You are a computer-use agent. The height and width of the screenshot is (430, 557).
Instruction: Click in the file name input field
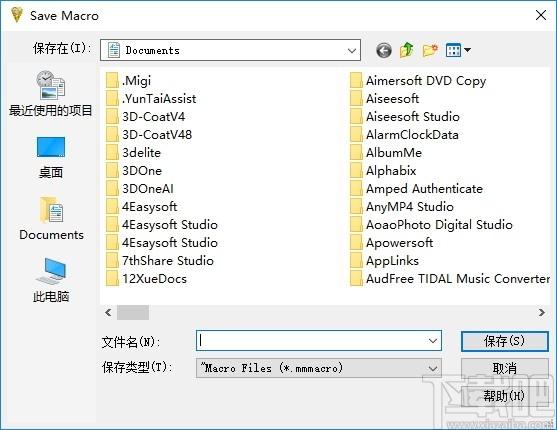312,341
